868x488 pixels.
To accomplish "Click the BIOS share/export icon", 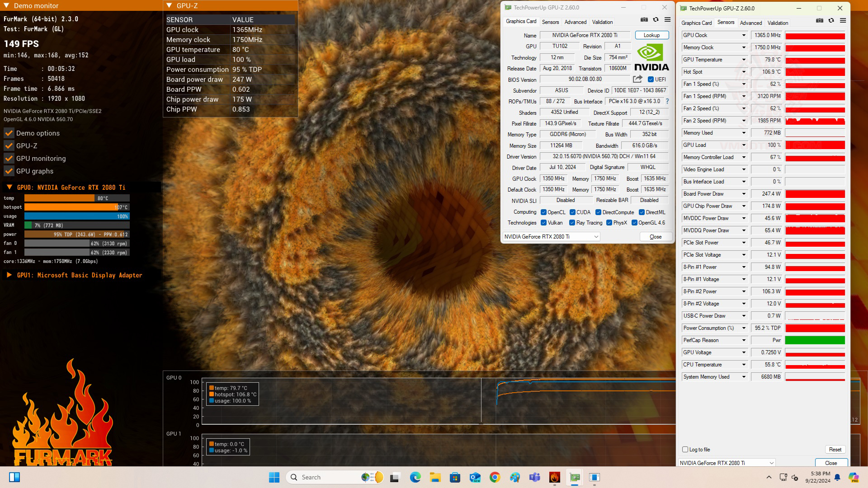I will pyautogui.click(x=637, y=79).
